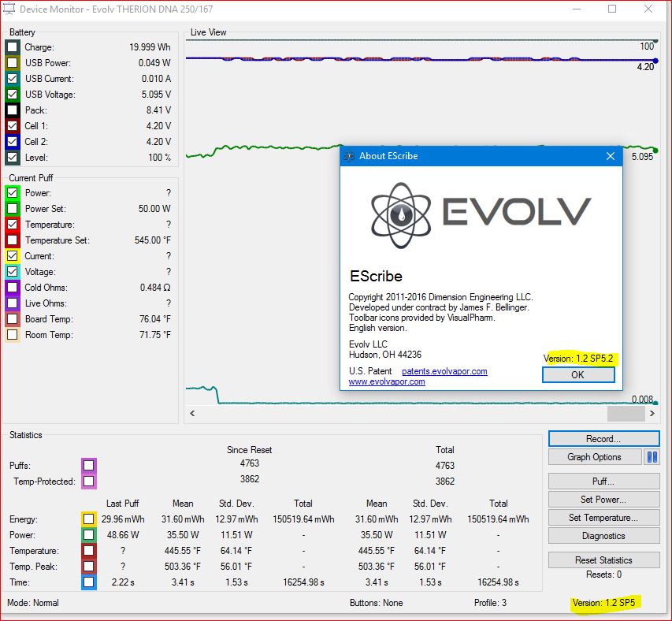Image resolution: width=672 pixels, height=621 pixels.
Task: Click the Device Monitor window title icon
Action: [9, 9]
